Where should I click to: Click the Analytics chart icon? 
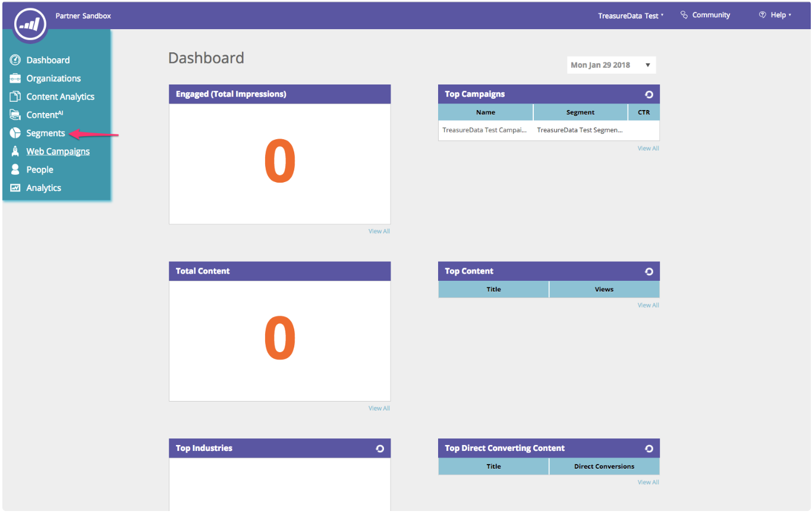15,188
